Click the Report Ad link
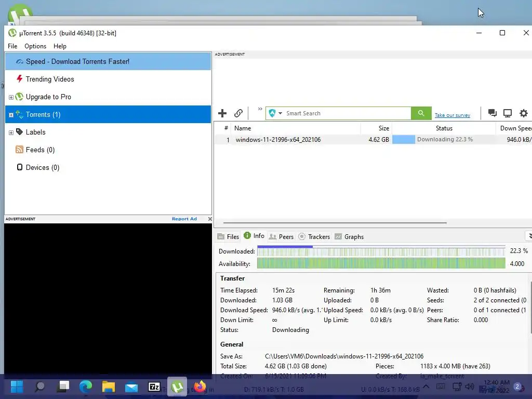Image resolution: width=532 pixels, height=399 pixels. tap(184, 219)
